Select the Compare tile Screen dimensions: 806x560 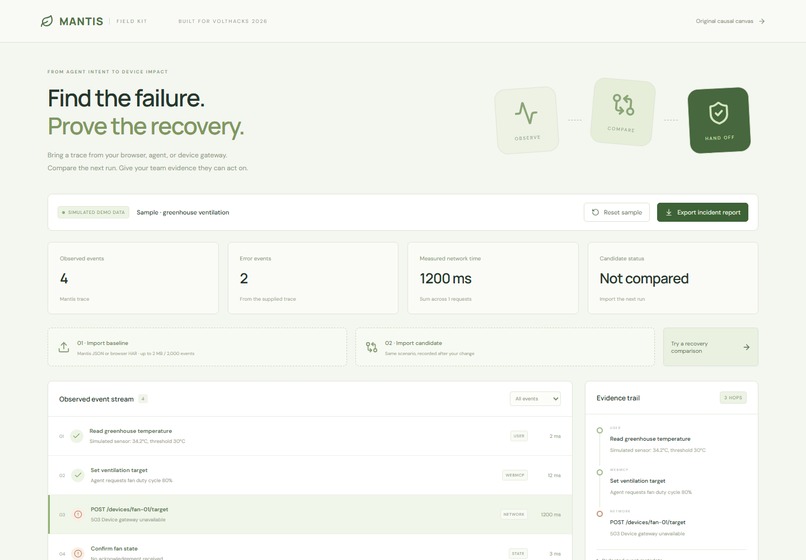[623, 112]
